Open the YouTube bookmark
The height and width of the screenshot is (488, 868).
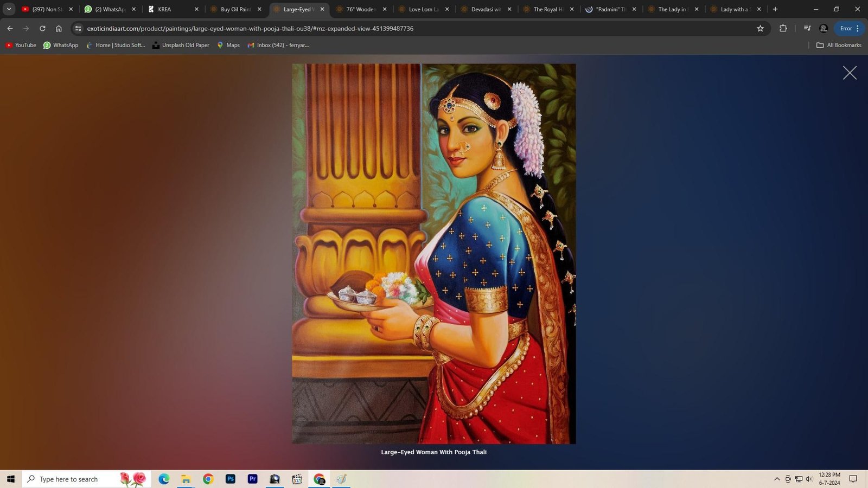click(x=21, y=45)
